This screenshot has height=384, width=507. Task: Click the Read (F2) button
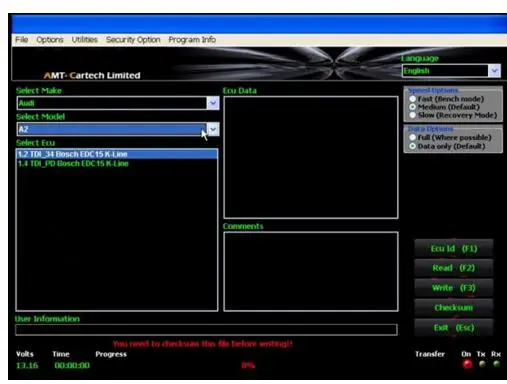tap(454, 268)
